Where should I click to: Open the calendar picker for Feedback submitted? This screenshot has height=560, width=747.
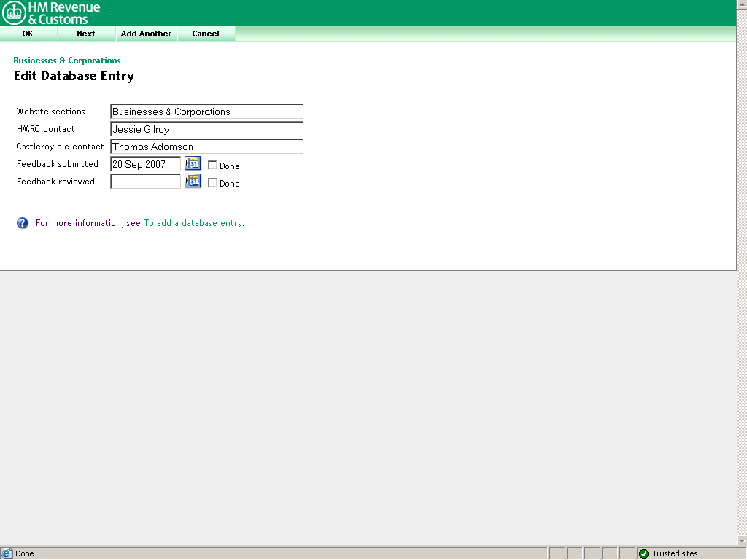pyautogui.click(x=193, y=163)
